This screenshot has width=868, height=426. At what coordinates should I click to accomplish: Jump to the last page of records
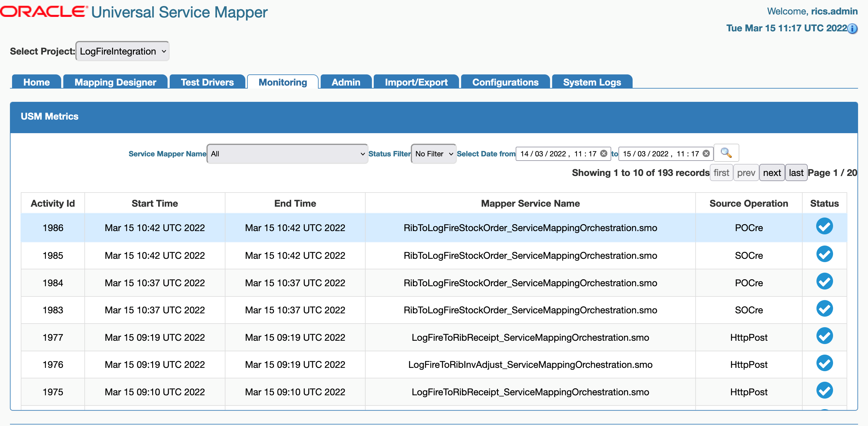[x=796, y=172]
